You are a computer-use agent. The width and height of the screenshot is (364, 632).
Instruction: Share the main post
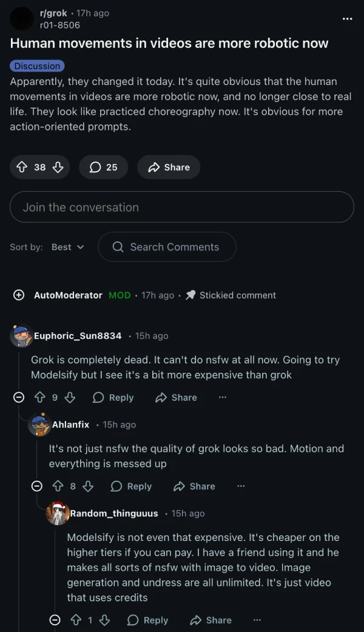click(x=169, y=167)
